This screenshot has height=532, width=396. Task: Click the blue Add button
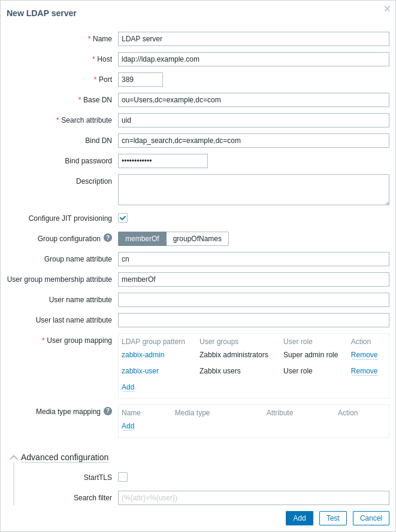pyautogui.click(x=300, y=518)
